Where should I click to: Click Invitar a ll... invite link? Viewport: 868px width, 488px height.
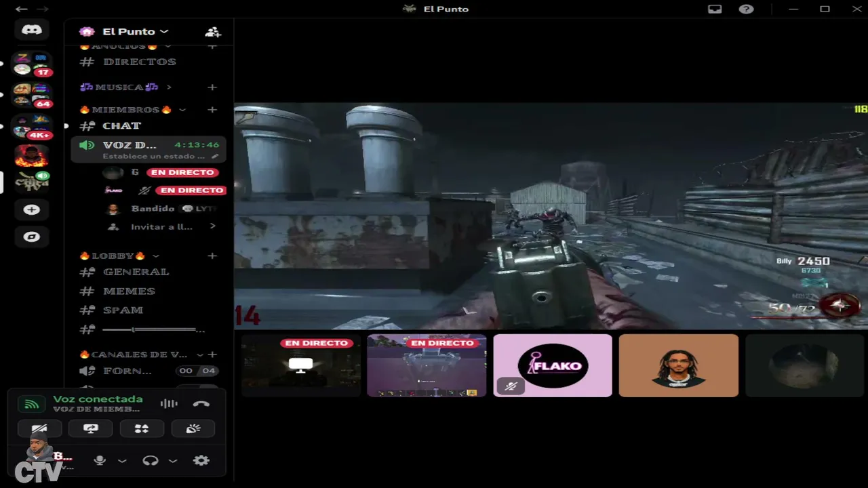coord(161,226)
